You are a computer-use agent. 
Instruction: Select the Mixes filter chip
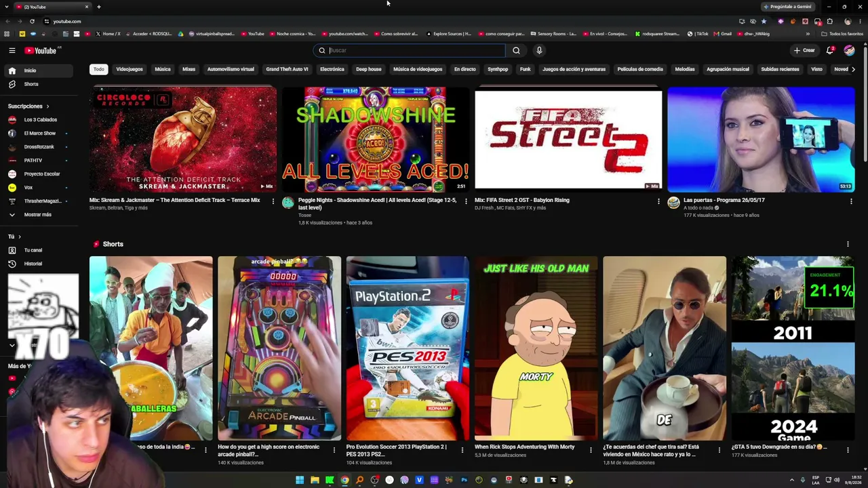pyautogui.click(x=189, y=69)
